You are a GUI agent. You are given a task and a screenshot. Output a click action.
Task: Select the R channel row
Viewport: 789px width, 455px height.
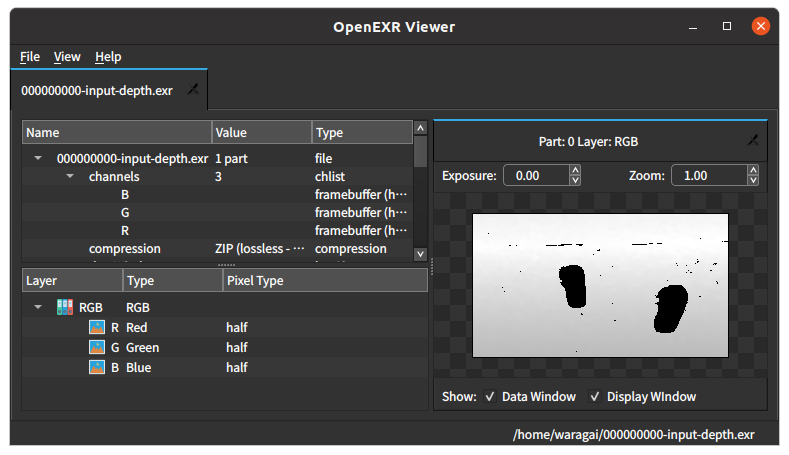pyautogui.click(x=217, y=231)
